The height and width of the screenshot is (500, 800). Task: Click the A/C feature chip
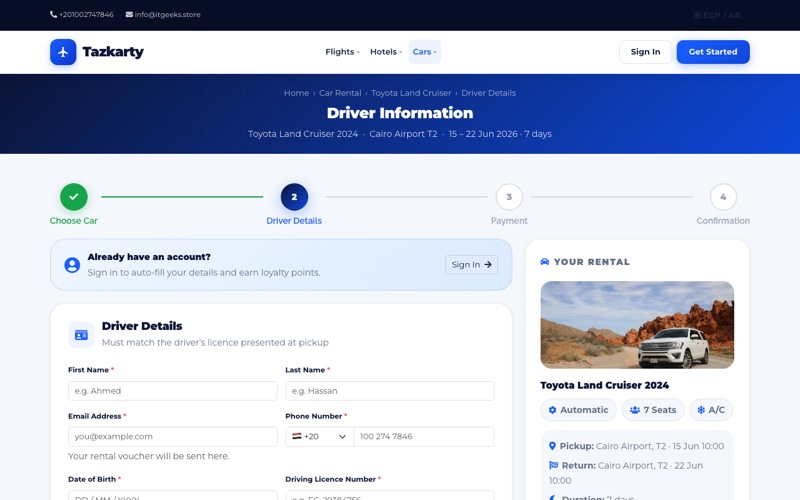click(x=711, y=410)
